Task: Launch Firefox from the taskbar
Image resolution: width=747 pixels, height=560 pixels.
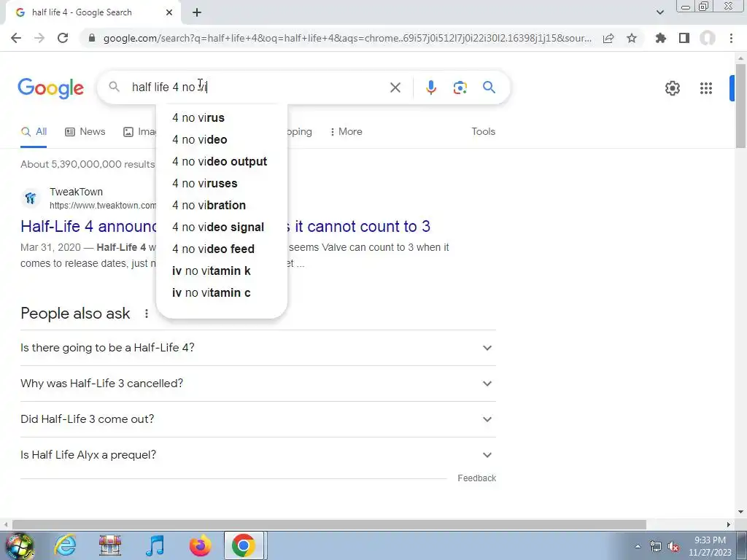Action: (200, 545)
